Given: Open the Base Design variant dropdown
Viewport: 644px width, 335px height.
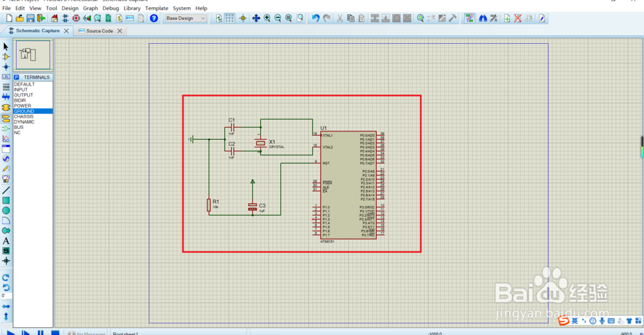Looking at the screenshot, I should (x=185, y=18).
